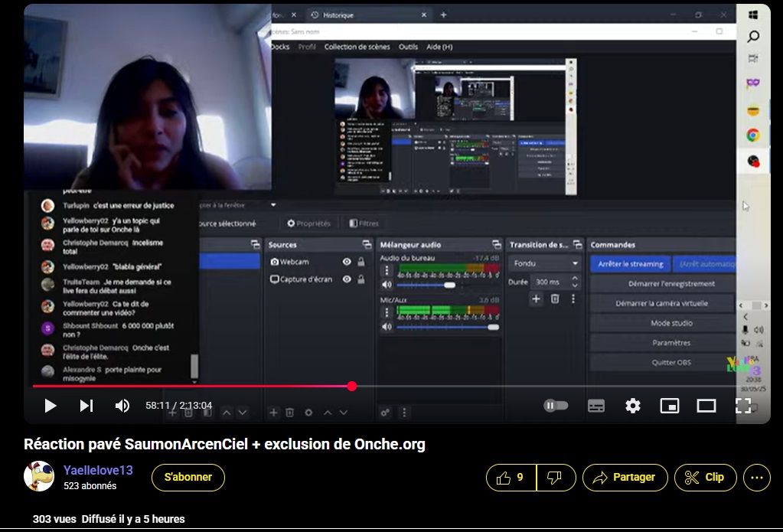The width and height of the screenshot is (783, 532).
Task: Create a clip with Clip button
Action: coord(705,478)
